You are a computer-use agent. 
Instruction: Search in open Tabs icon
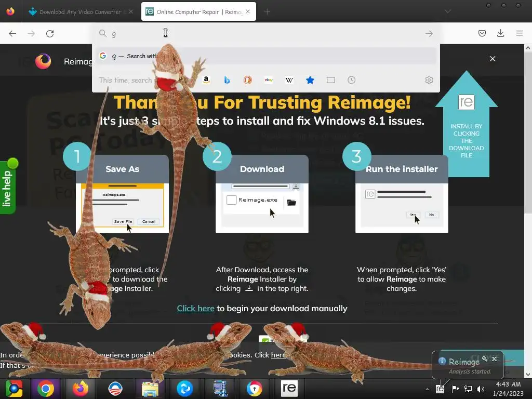[331, 80]
